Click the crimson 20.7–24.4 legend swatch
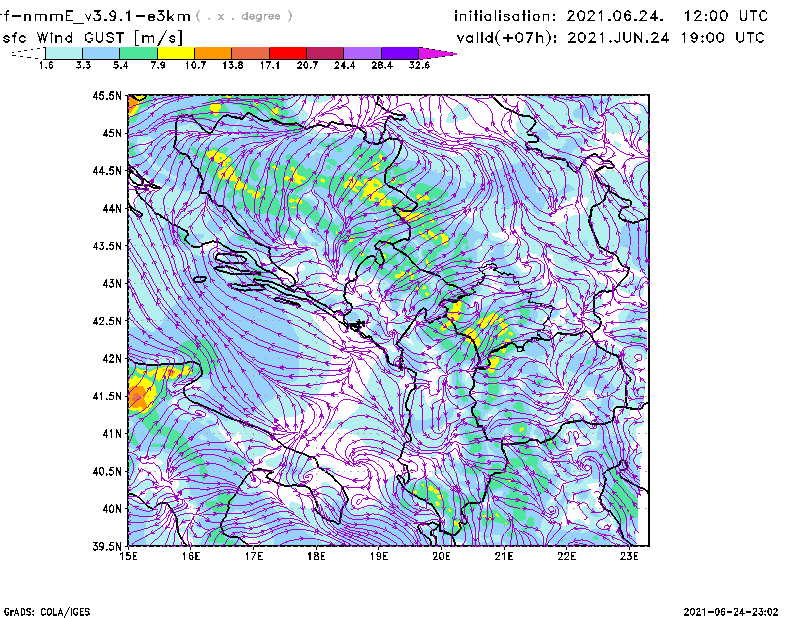800x618 pixels. (x=325, y=53)
